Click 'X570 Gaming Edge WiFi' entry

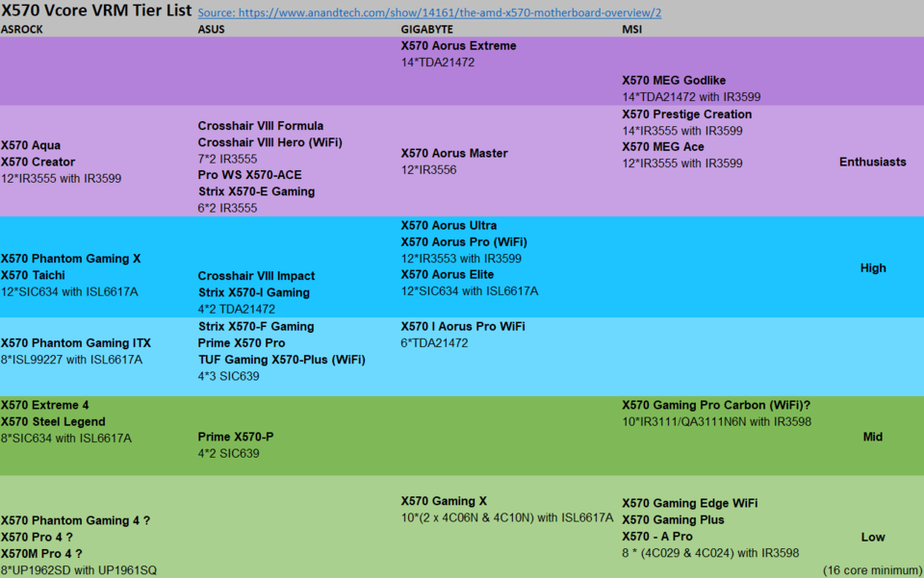pyautogui.click(x=690, y=503)
